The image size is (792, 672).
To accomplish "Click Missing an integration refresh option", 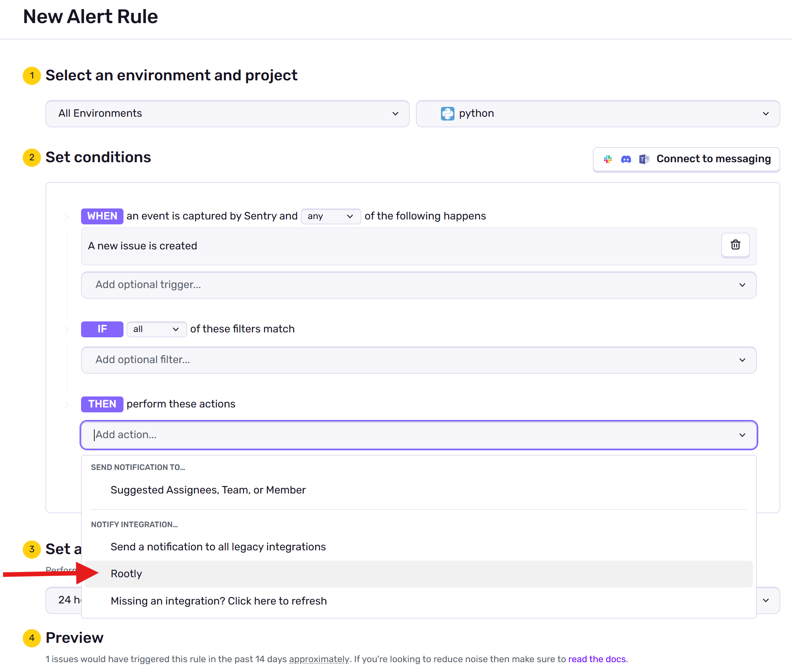I will 219,601.
